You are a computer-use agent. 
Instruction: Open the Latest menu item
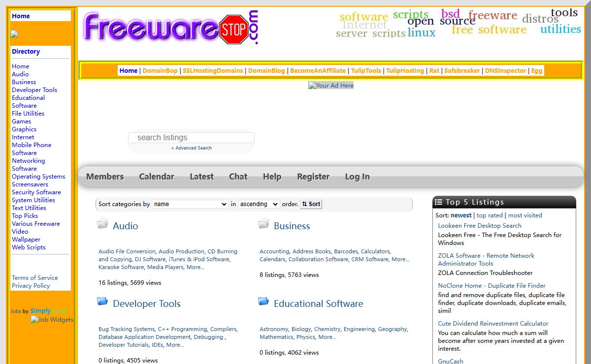202,177
